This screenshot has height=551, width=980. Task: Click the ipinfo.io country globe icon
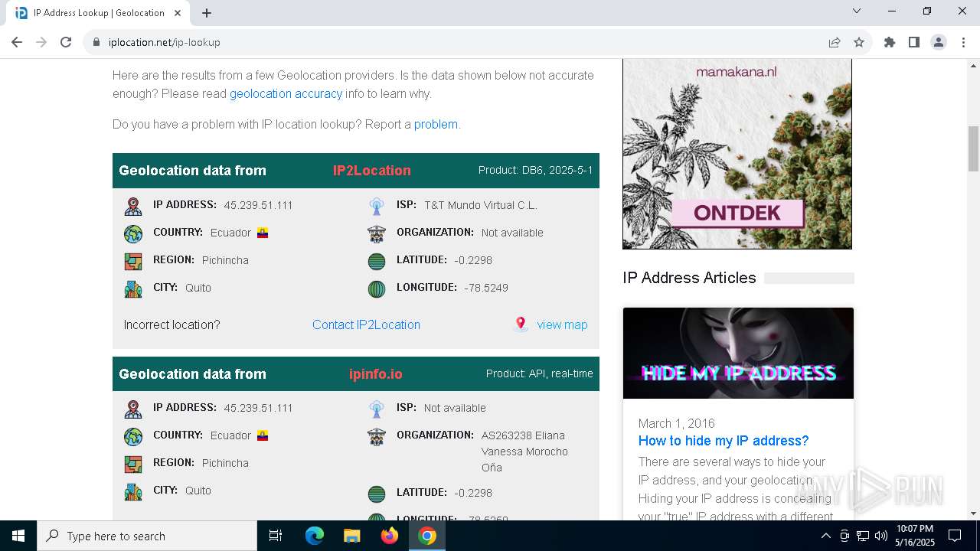click(x=133, y=436)
